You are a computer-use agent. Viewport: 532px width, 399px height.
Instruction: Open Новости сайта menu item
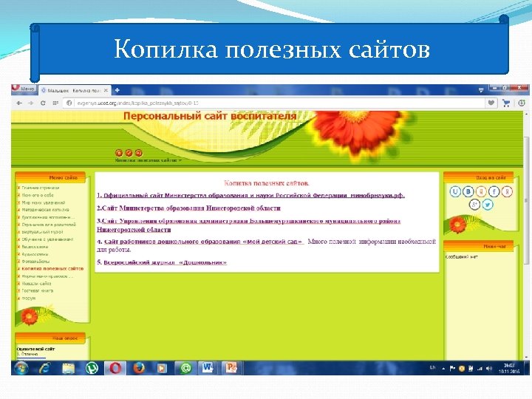[x=36, y=284]
